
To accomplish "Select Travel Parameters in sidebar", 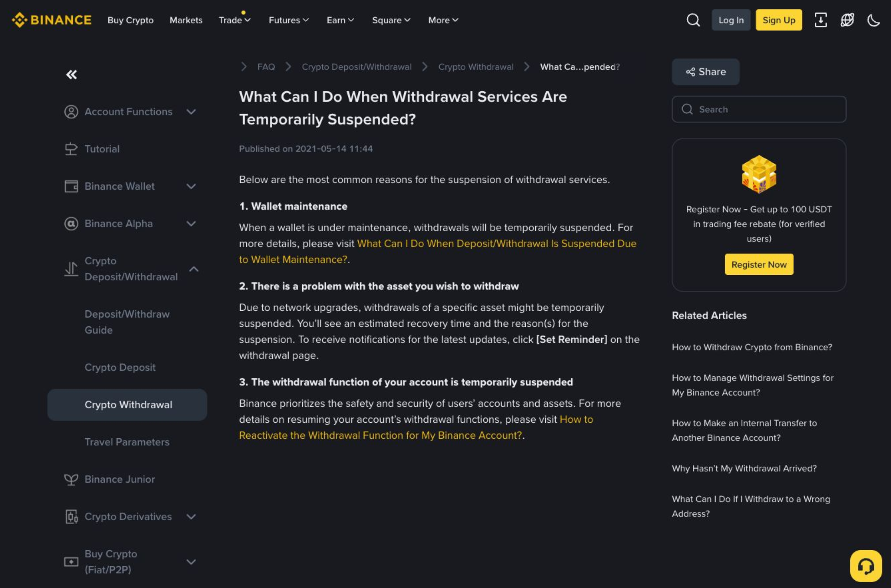I will coord(127,442).
